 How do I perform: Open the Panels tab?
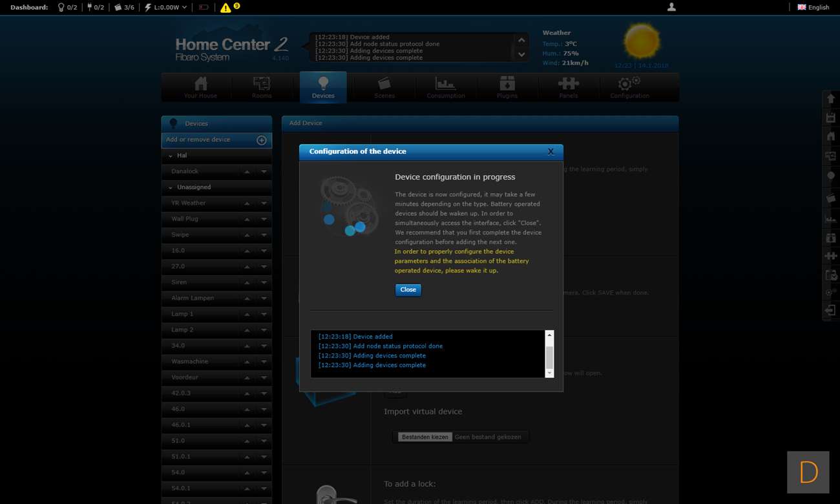(568, 87)
